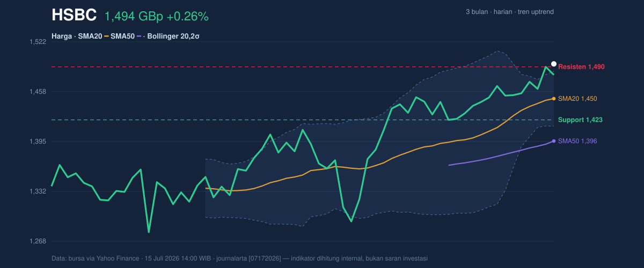Viewport: 644px width, 268px height.
Task: Click the SMA20 1,450 value label
Action: (x=577, y=99)
